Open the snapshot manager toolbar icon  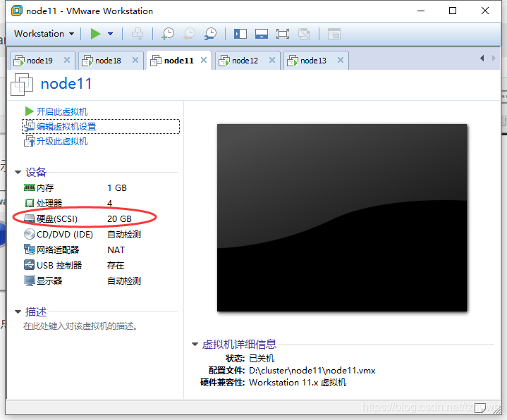pos(211,34)
